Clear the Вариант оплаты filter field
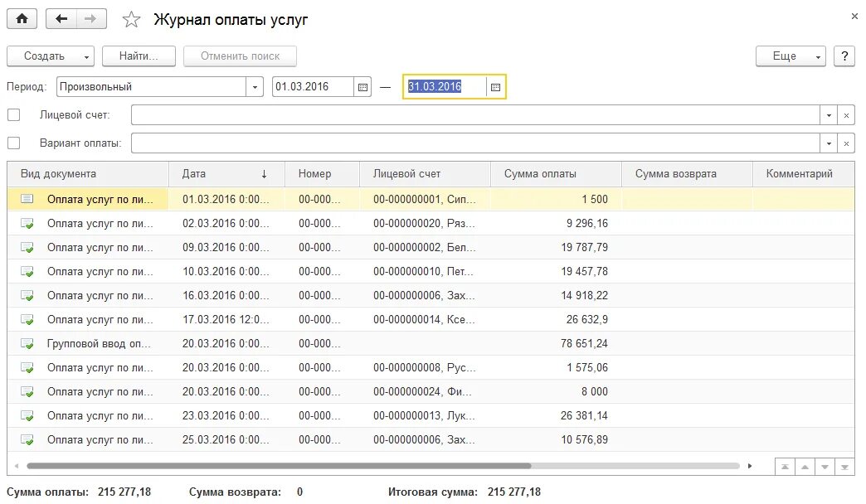866x504 pixels. [x=846, y=143]
